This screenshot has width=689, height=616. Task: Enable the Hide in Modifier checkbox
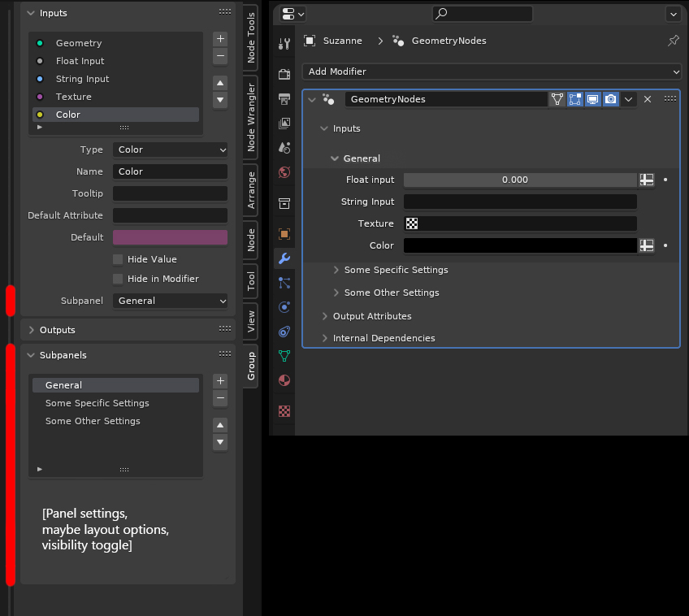click(x=118, y=279)
